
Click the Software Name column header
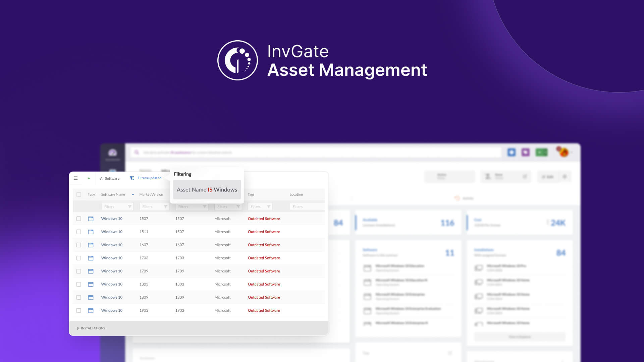(x=113, y=194)
